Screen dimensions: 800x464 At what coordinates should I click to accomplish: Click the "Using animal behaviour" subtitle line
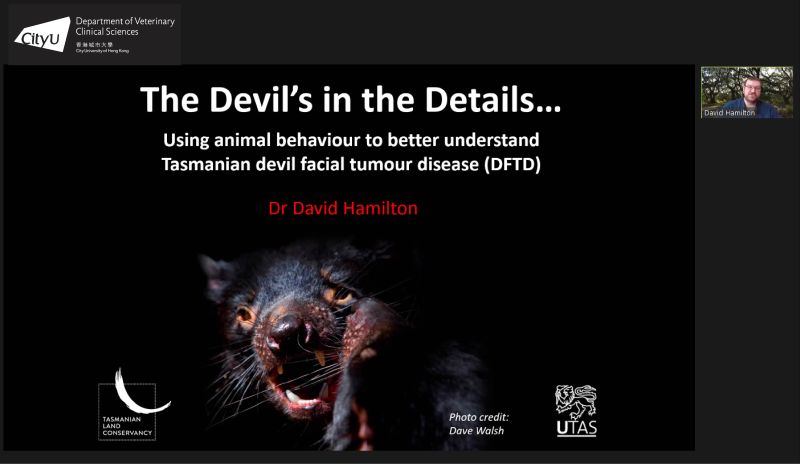coord(350,139)
